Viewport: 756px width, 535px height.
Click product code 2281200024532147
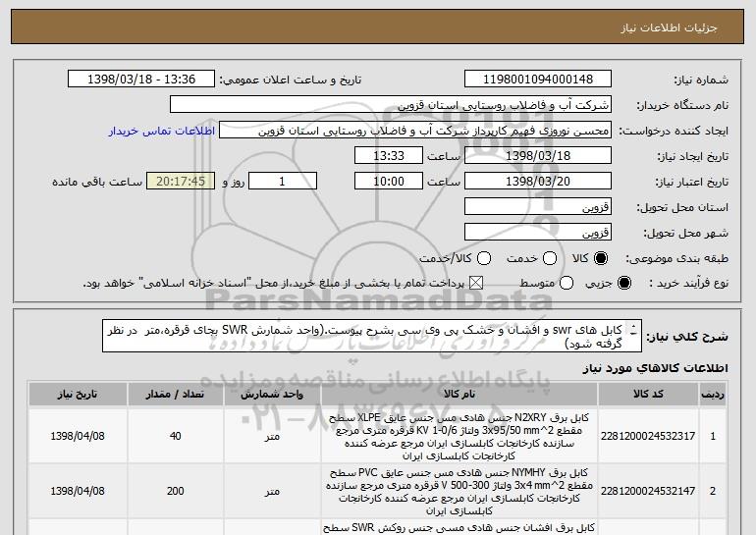click(648, 491)
